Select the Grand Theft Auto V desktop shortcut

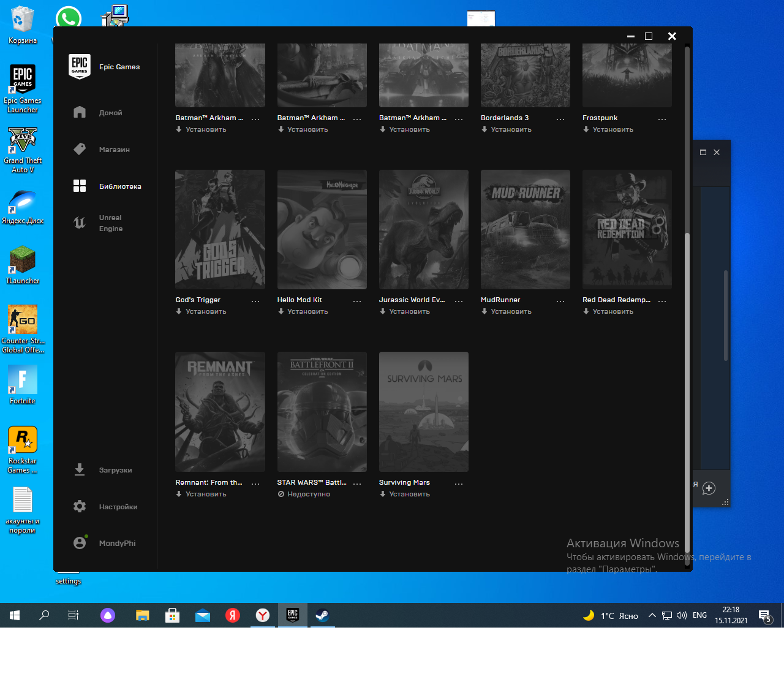(x=23, y=150)
